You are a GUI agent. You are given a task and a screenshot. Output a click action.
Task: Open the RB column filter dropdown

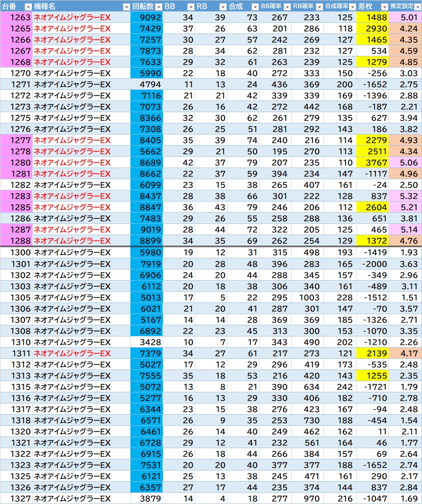click(x=223, y=7)
